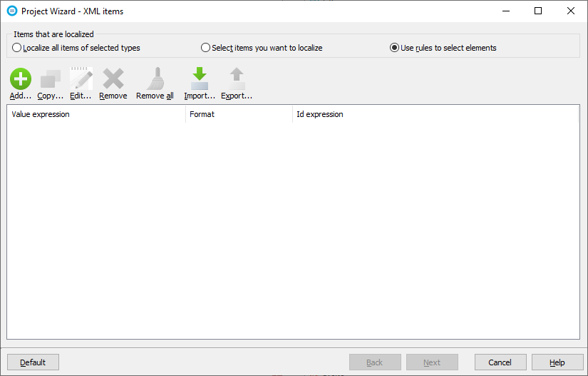Export rules with the up-arrow icon
The width and height of the screenshot is (588, 376).
(x=237, y=79)
